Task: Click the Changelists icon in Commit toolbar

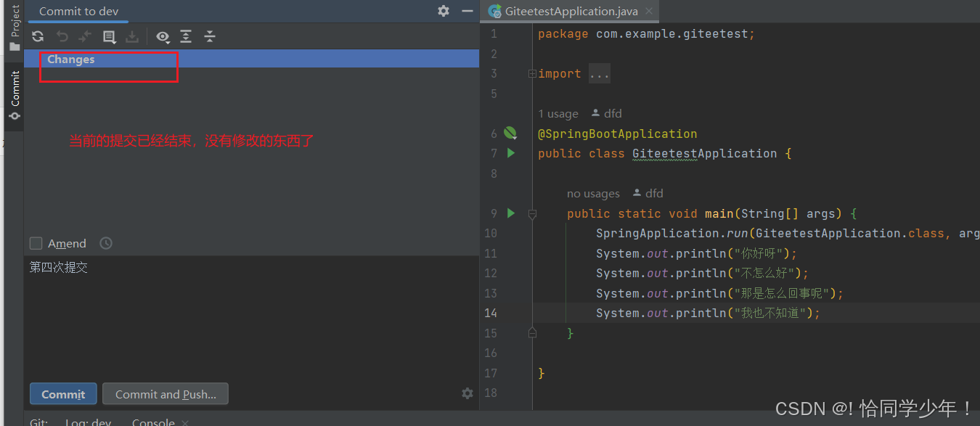Action: (x=109, y=36)
